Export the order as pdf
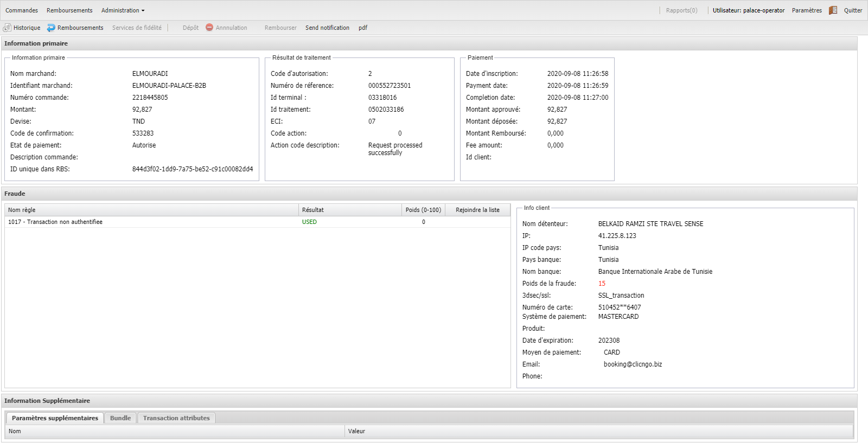The width and height of the screenshot is (868, 443). coord(363,28)
